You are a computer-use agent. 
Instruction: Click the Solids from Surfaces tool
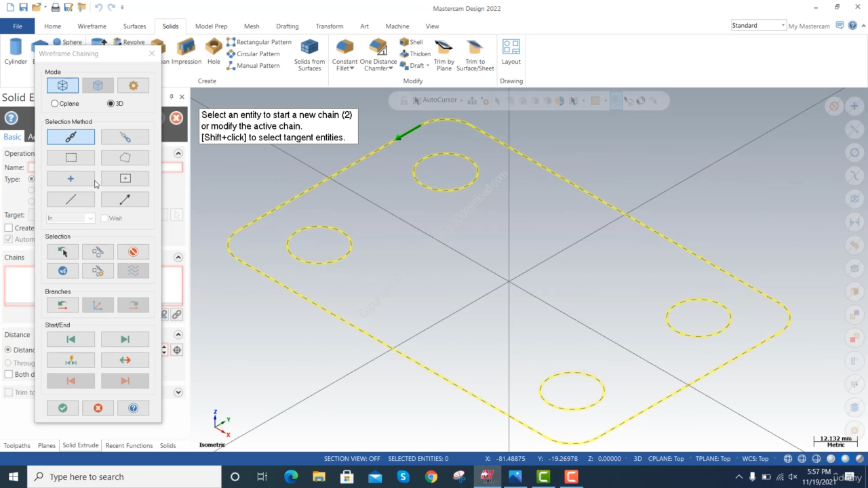pos(309,54)
